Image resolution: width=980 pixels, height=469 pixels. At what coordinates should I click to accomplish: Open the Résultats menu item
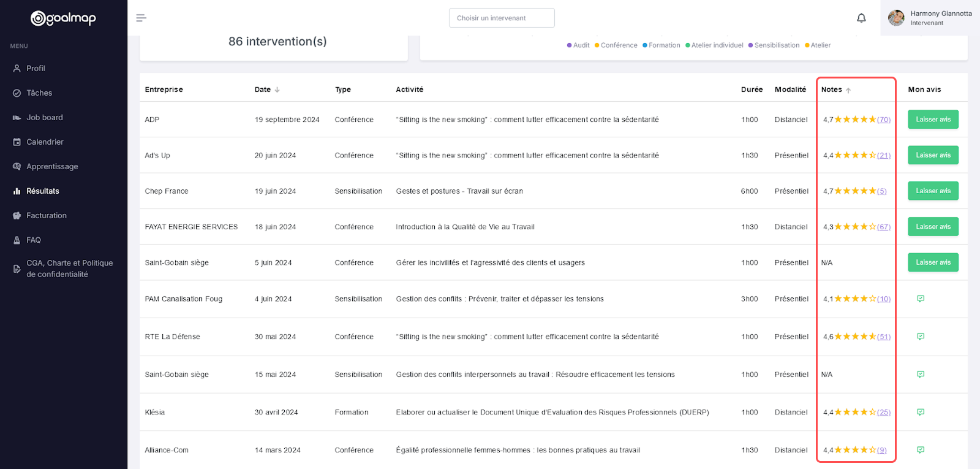point(43,191)
